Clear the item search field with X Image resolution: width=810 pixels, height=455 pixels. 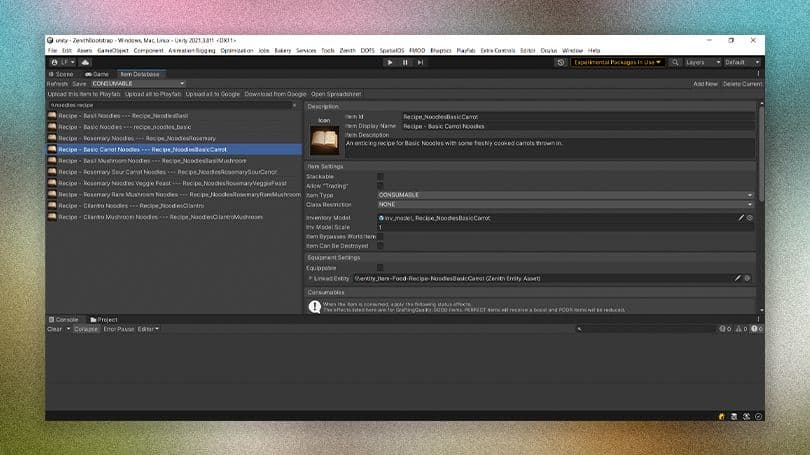[294, 105]
